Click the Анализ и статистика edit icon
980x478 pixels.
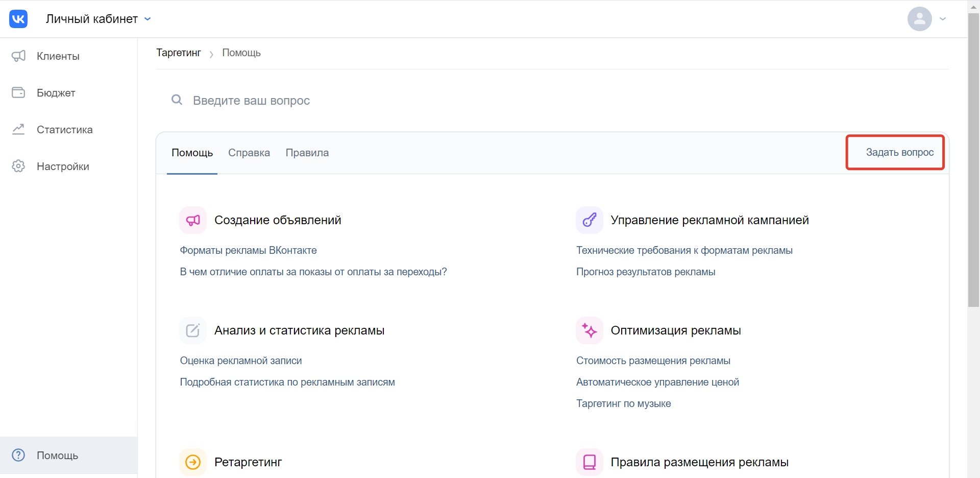pos(193,330)
